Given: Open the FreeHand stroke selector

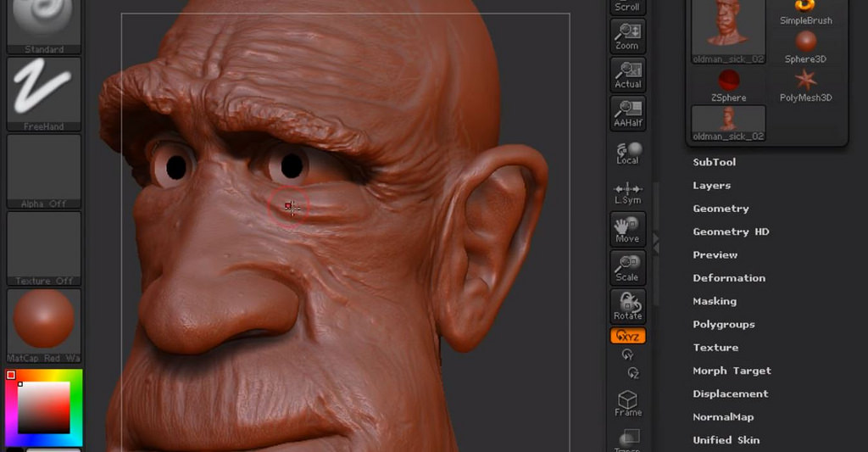Looking at the screenshot, I should click(44, 94).
